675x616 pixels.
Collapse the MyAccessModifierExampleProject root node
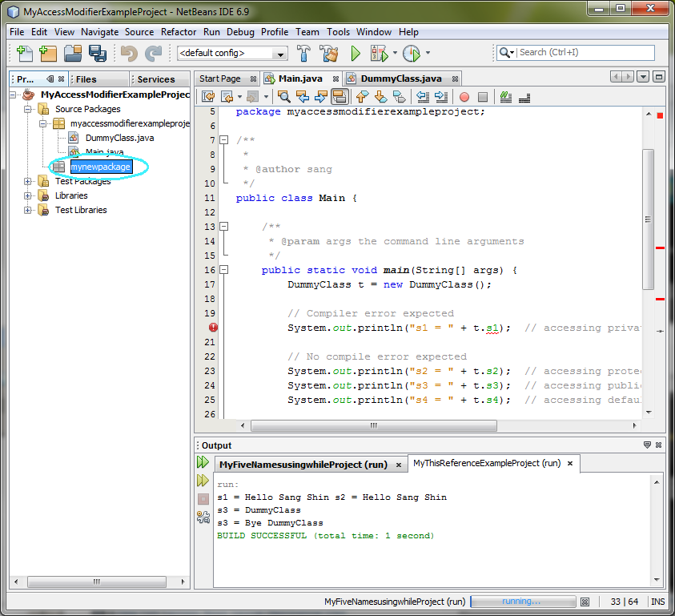point(13,95)
